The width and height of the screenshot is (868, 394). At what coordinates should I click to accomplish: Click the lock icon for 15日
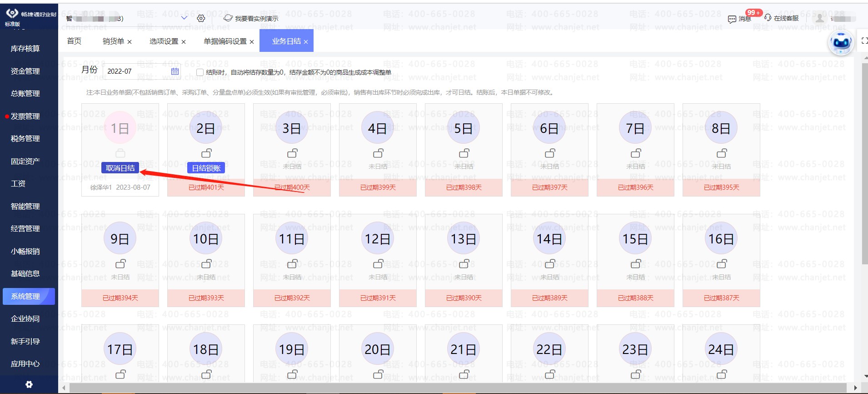pos(636,264)
